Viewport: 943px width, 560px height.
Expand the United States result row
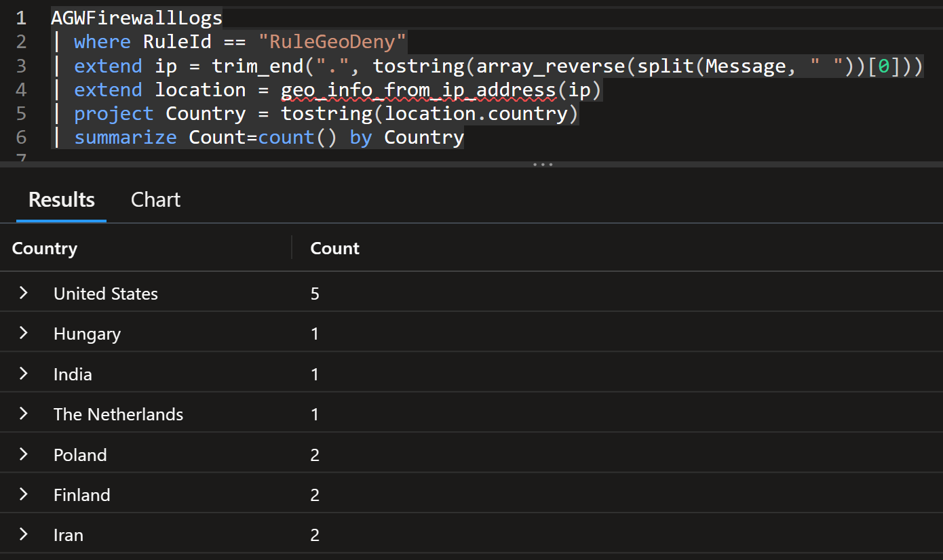pos(24,293)
